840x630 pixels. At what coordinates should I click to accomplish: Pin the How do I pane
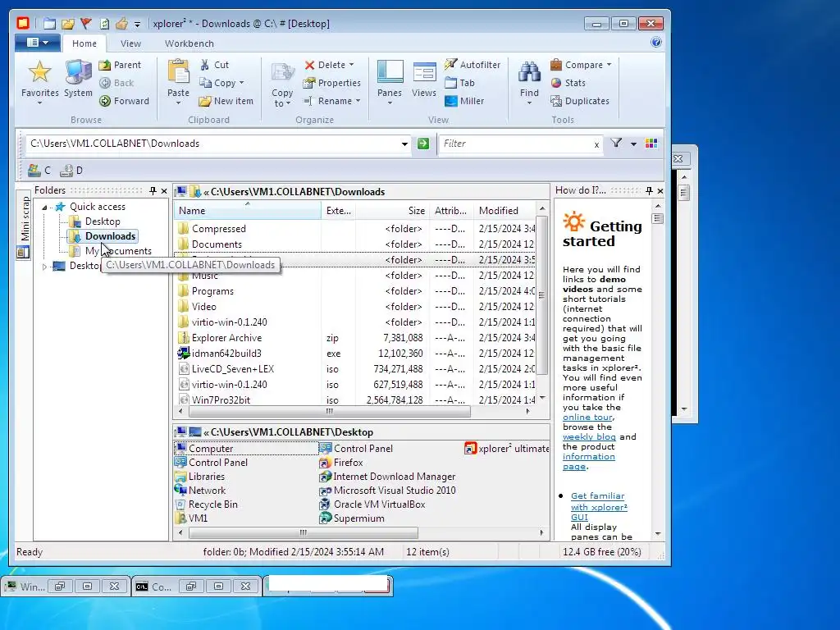coord(650,190)
